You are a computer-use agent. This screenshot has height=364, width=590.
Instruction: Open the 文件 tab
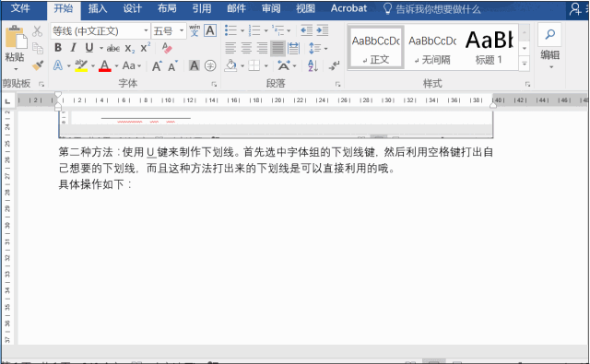point(20,8)
